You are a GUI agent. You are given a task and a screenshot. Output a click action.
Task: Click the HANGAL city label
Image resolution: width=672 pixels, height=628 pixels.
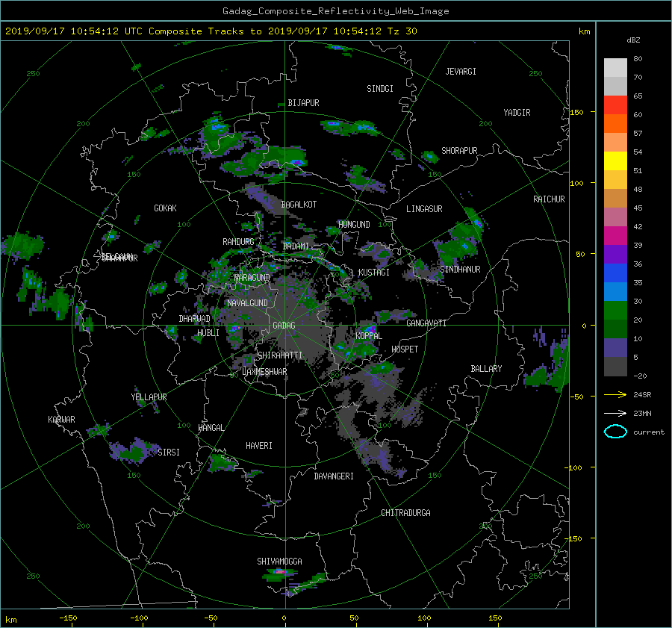211,428
